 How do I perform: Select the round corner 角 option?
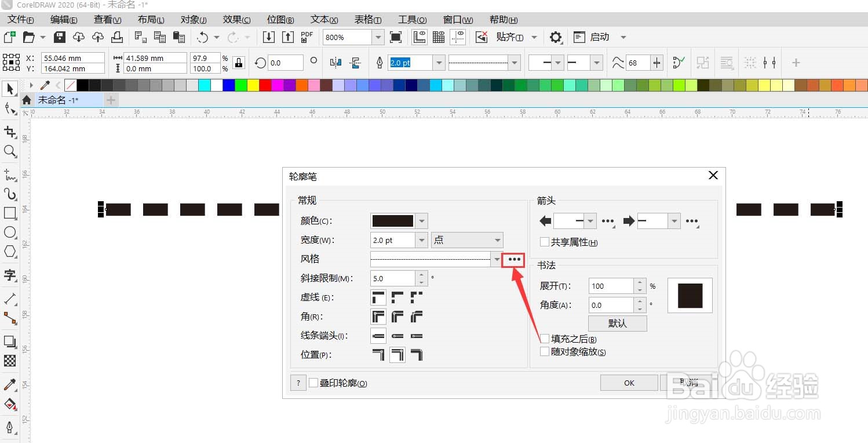tap(397, 317)
